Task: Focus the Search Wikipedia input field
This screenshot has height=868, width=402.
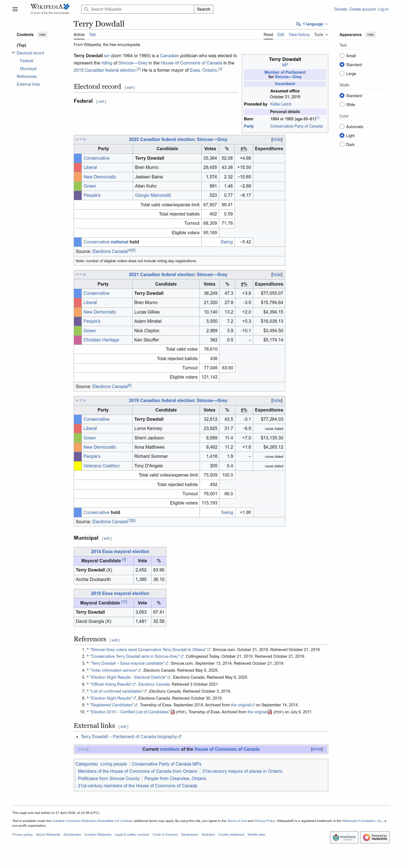Action: (137, 9)
